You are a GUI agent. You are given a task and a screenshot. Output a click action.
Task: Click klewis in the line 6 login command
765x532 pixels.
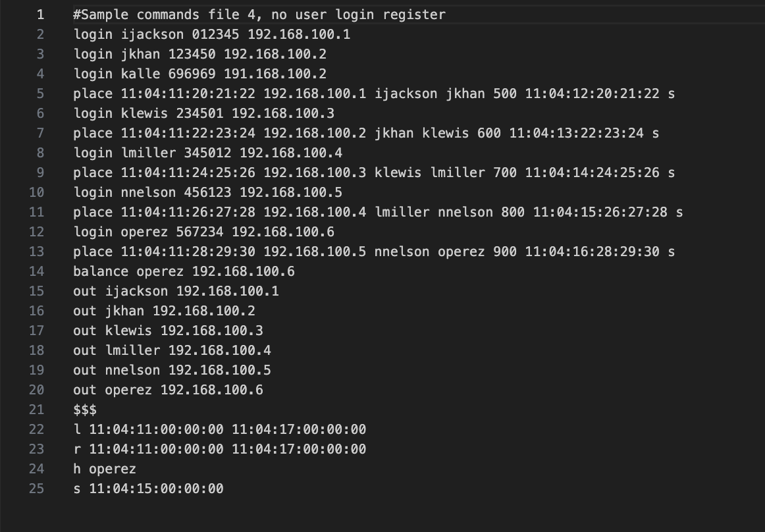tap(144, 114)
